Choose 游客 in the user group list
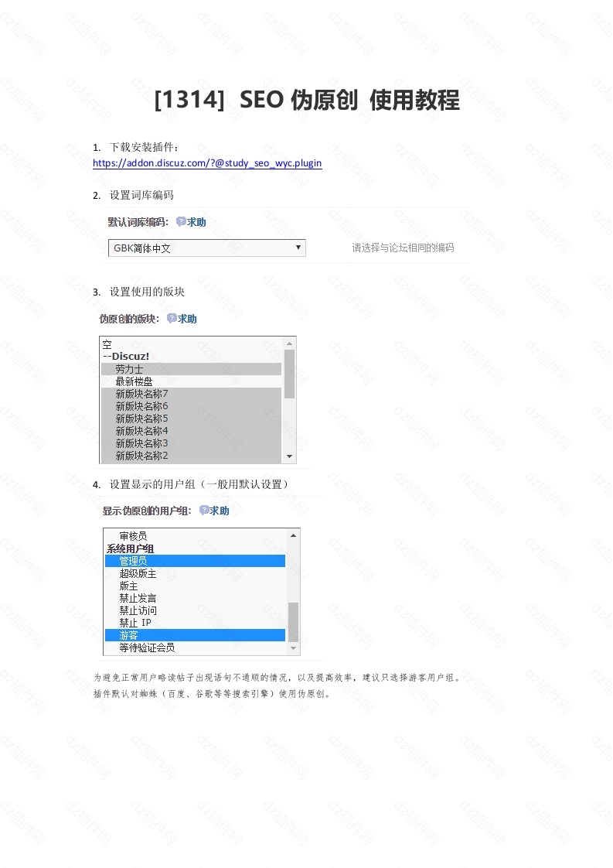The image size is (613, 868). (x=128, y=635)
